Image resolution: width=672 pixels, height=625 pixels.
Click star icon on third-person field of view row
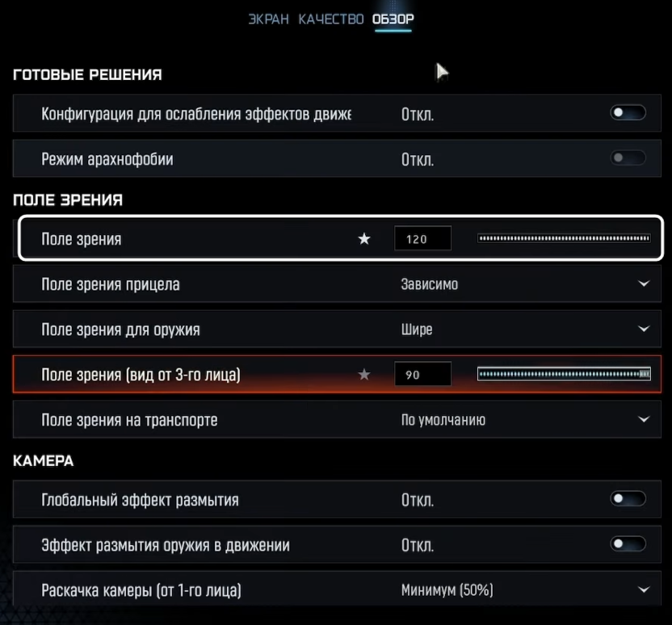[364, 375]
